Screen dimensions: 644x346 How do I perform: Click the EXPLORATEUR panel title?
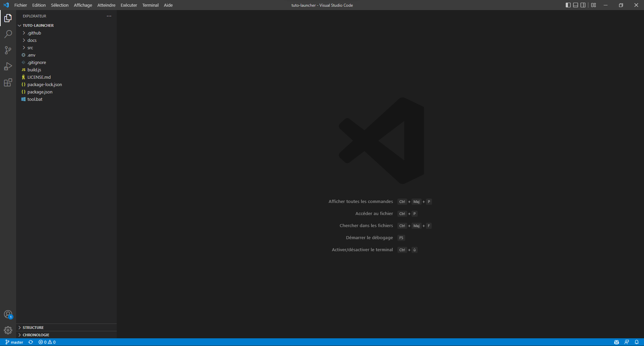pyautogui.click(x=35, y=16)
